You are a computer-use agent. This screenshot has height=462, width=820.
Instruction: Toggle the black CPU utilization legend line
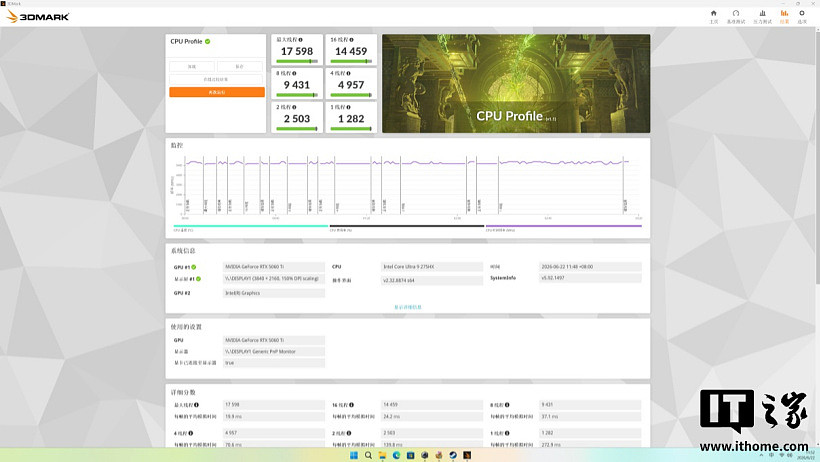point(406,226)
